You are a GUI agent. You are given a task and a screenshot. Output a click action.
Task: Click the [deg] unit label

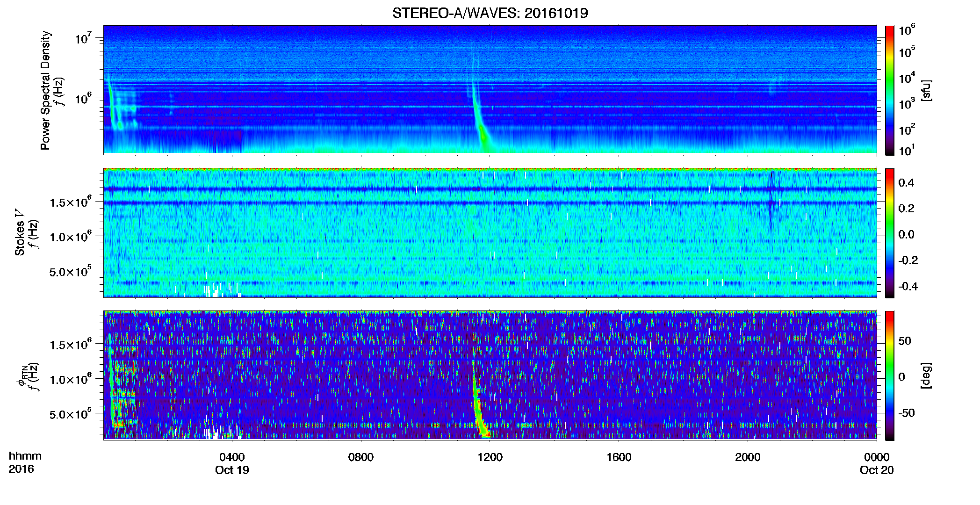926,375
